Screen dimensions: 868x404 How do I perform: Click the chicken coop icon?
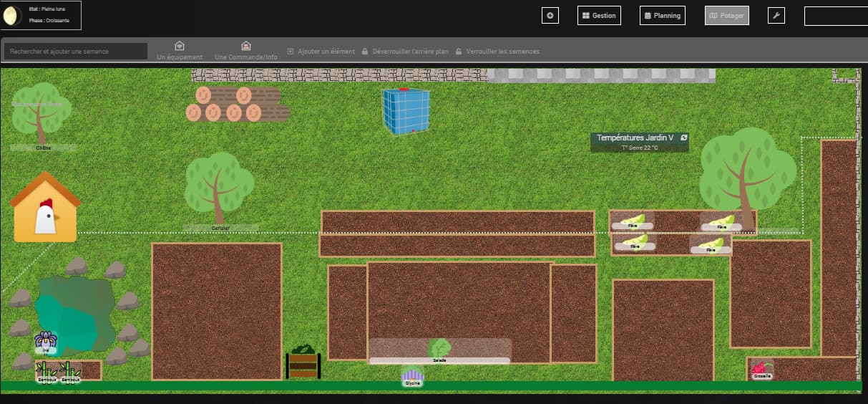45,208
